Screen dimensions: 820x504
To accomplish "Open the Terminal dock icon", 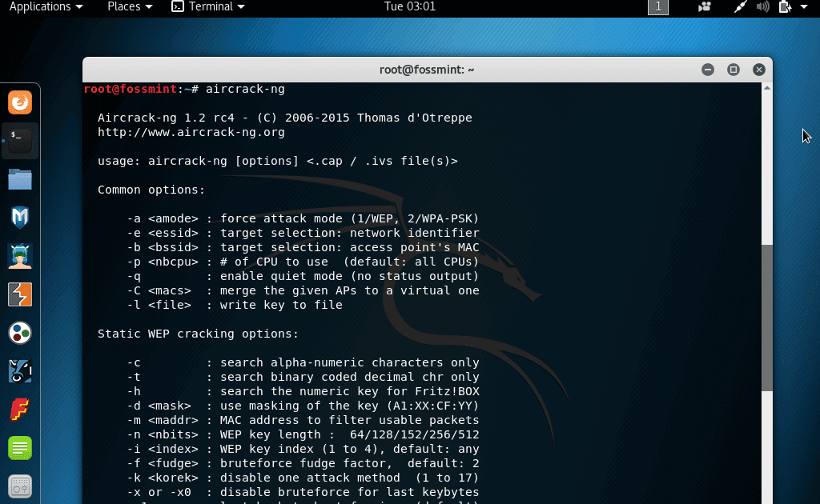I will (20, 141).
